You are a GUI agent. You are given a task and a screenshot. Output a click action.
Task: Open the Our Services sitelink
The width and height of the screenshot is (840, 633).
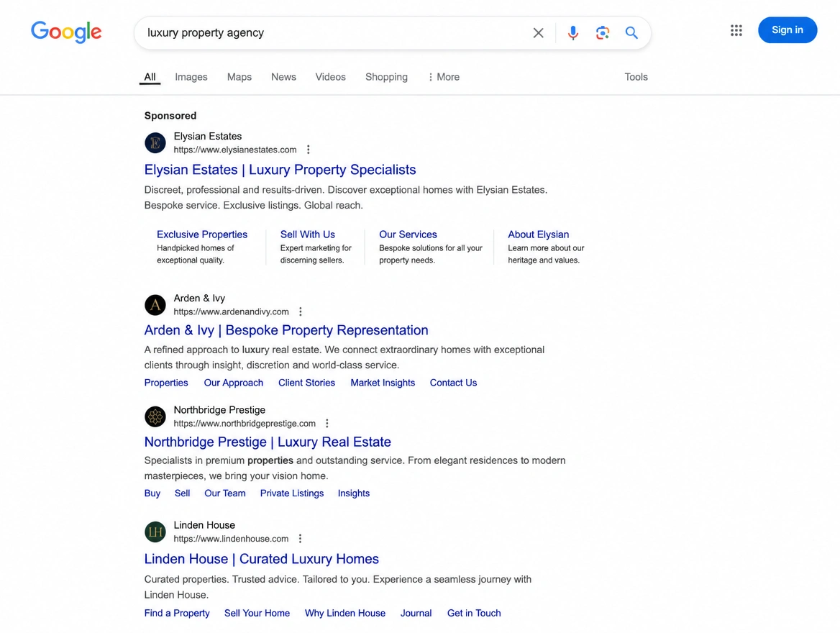coord(408,234)
